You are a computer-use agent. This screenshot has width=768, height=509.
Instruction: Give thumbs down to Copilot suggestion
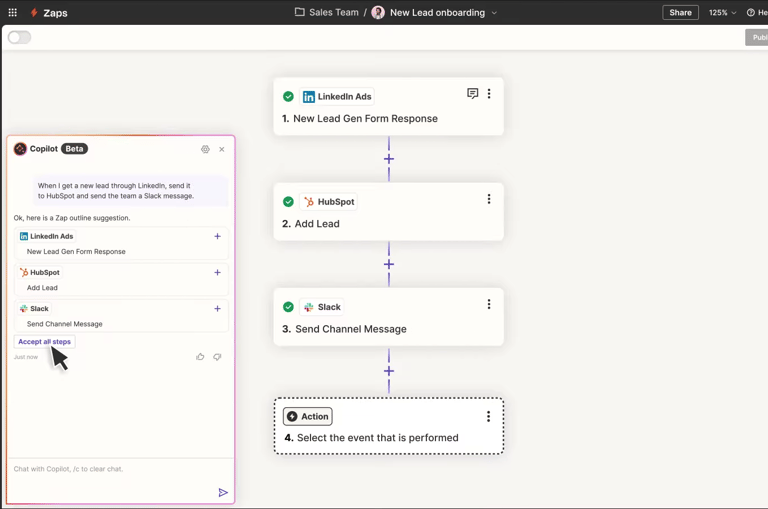click(217, 357)
